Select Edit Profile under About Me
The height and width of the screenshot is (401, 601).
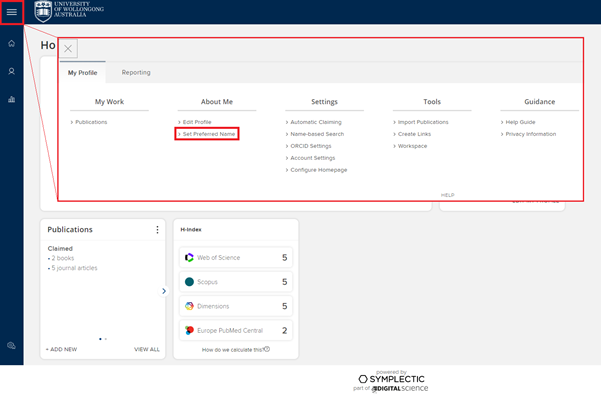[195, 122]
